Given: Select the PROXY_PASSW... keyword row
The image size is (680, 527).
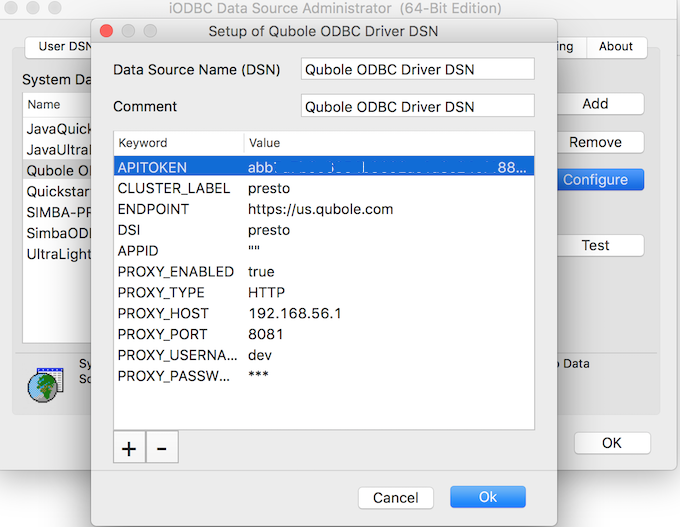Looking at the screenshot, I should tap(324, 376).
